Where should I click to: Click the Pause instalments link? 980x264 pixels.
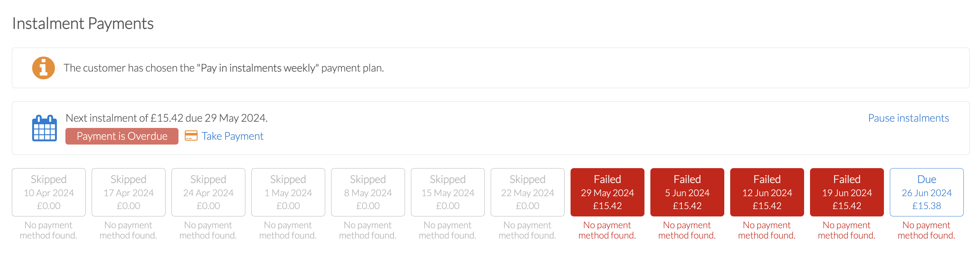(908, 118)
